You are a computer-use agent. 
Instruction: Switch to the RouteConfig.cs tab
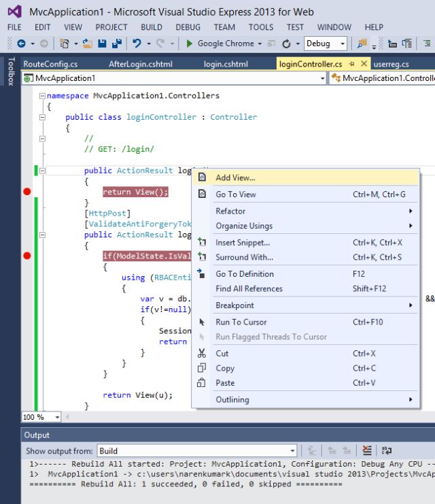tap(50, 64)
